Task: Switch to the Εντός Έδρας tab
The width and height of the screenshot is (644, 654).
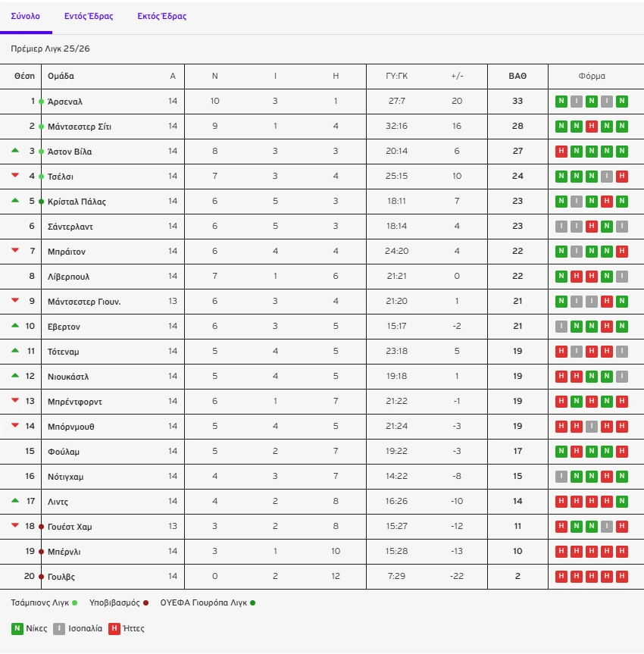Action: coord(88,16)
